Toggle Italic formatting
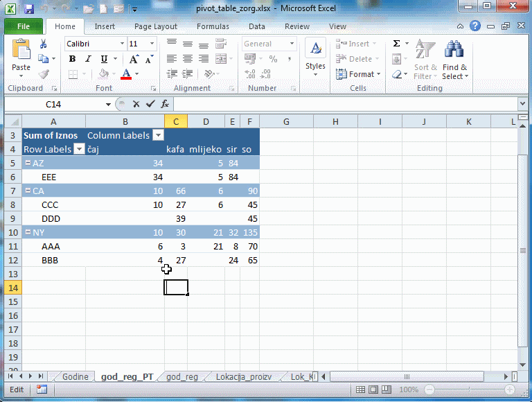 (x=88, y=59)
